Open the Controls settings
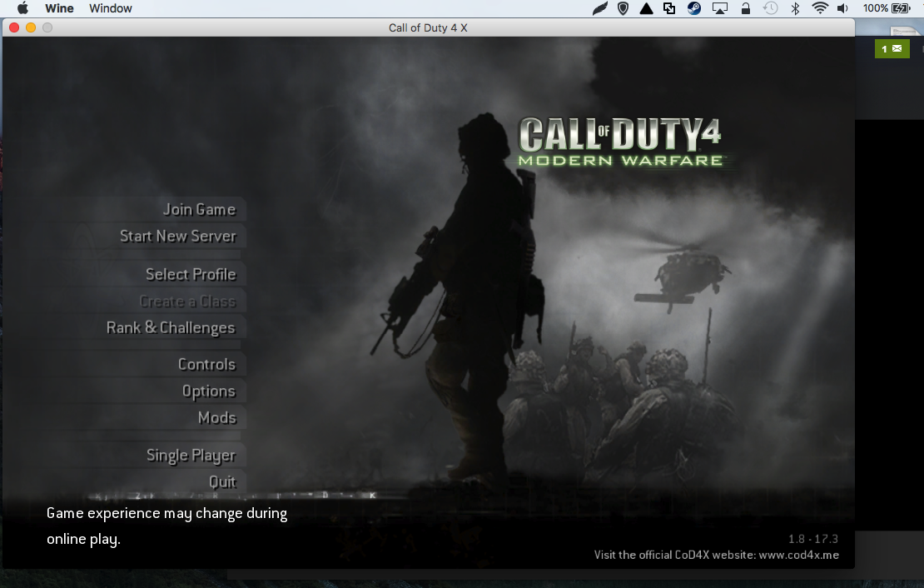 pos(206,365)
